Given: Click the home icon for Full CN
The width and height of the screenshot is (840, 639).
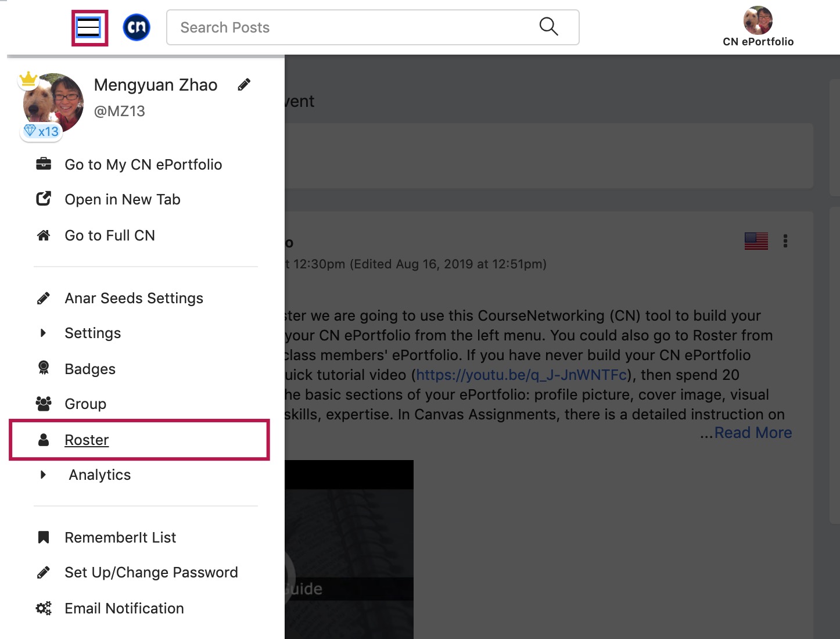Looking at the screenshot, I should (44, 235).
